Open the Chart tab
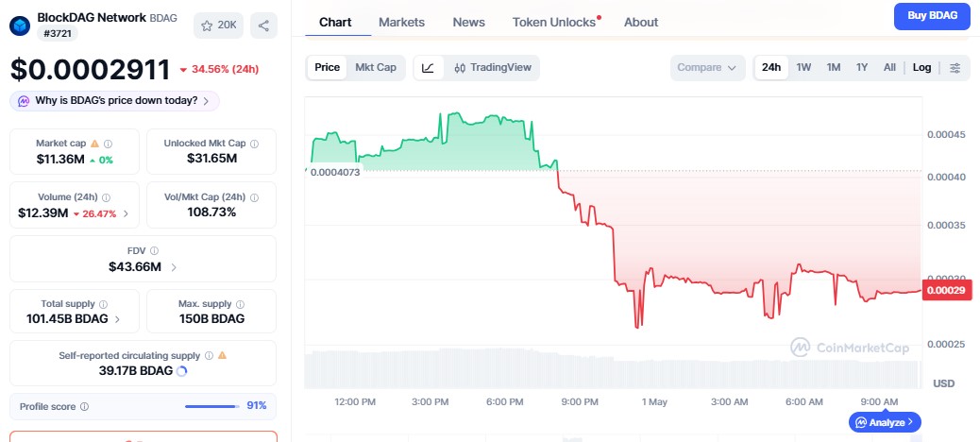Screen dimensions: 980x442 tap(335, 22)
